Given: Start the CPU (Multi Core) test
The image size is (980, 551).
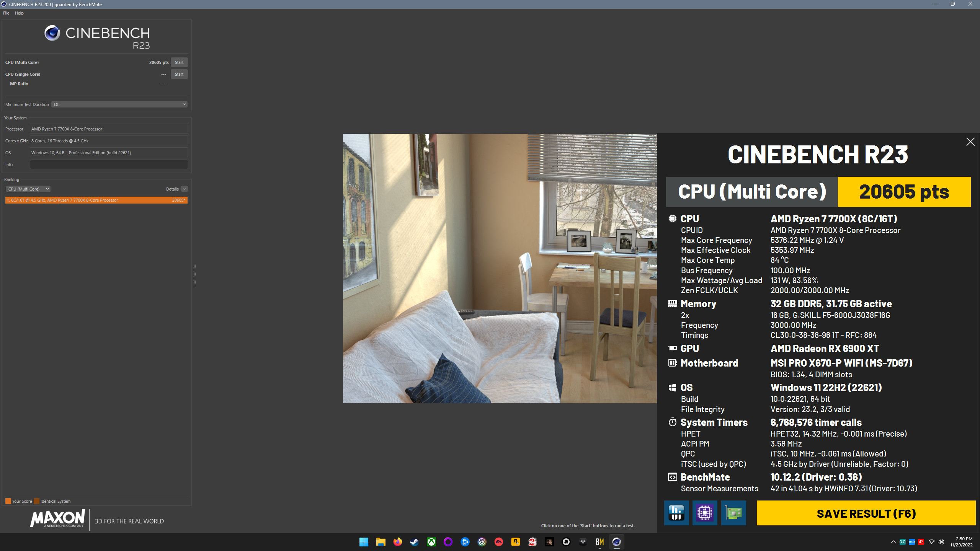Looking at the screenshot, I should tap(179, 62).
